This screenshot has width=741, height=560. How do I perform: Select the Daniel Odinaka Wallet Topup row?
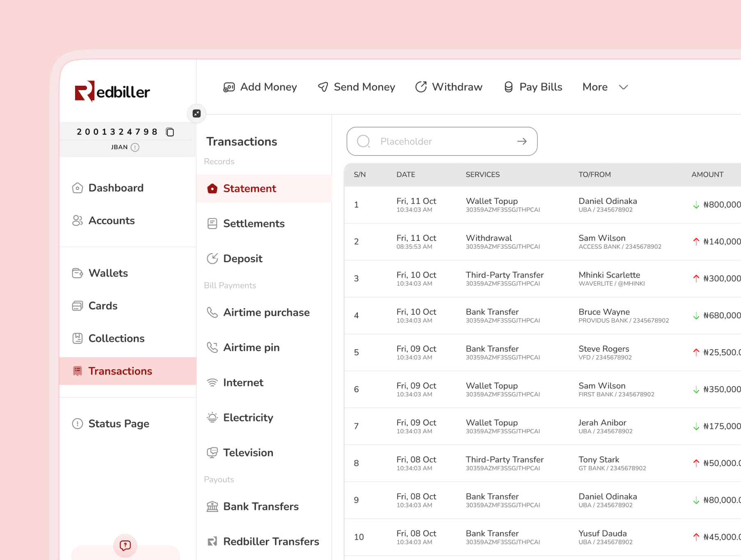[x=542, y=205]
